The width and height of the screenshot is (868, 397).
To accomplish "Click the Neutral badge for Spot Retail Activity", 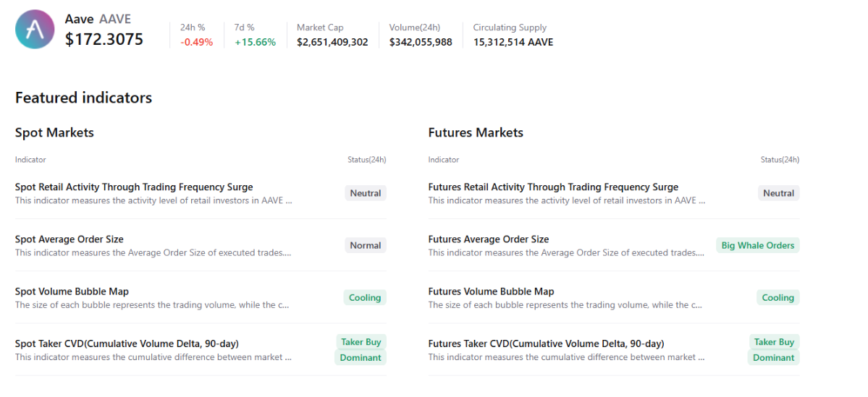I will [366, 193].
